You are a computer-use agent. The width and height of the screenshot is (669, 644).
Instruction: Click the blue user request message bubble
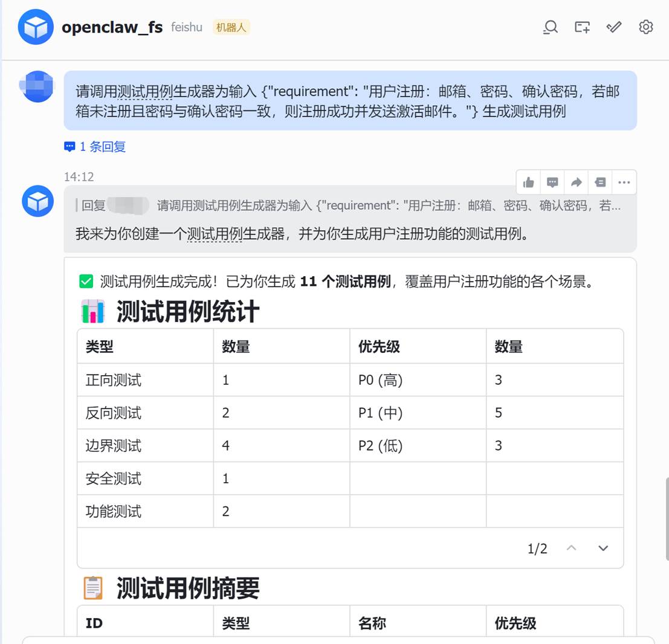[x=351, y=101]
